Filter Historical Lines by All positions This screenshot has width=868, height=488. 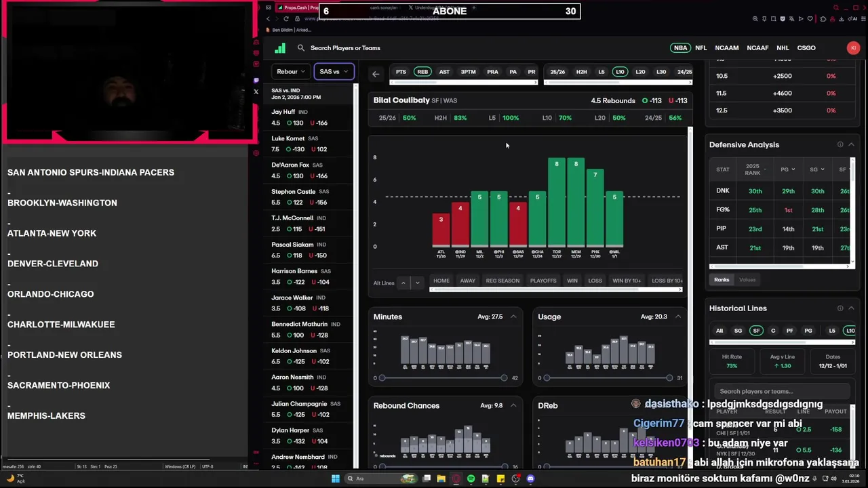719,331
